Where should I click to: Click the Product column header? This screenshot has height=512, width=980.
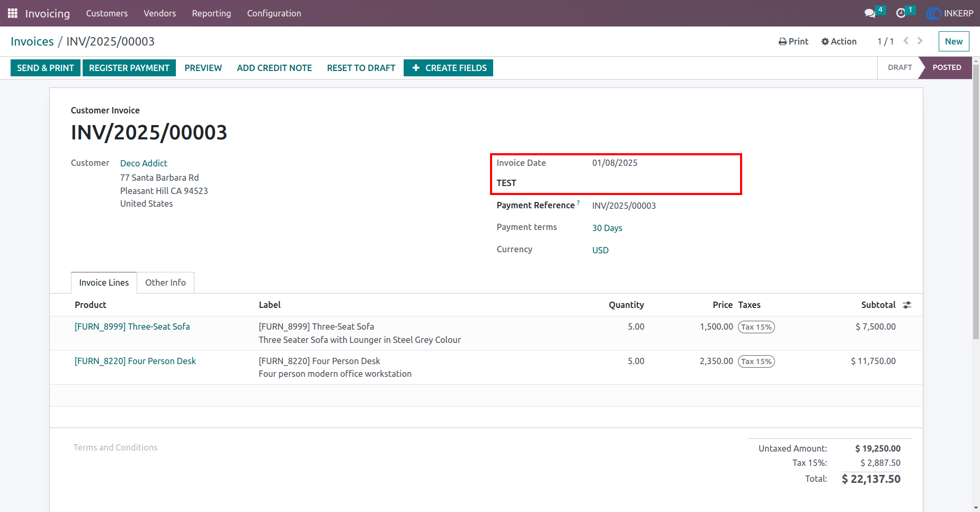(x=91, y=305)
